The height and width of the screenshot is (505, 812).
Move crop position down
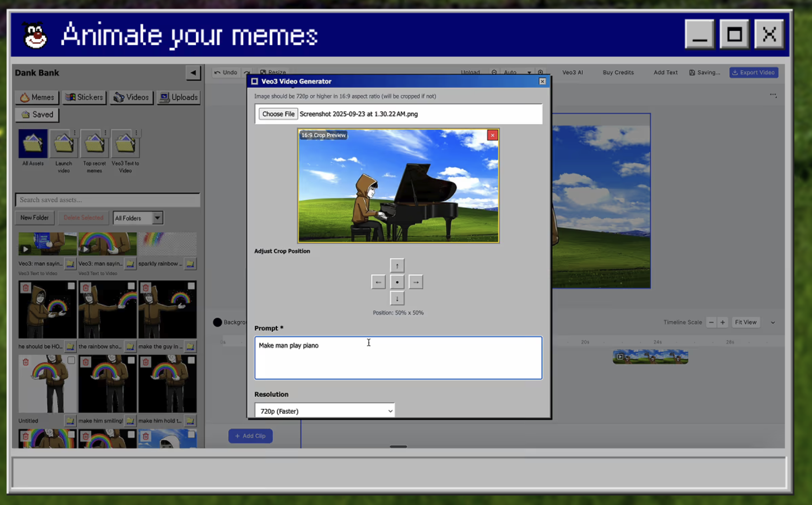pos(397,299)
